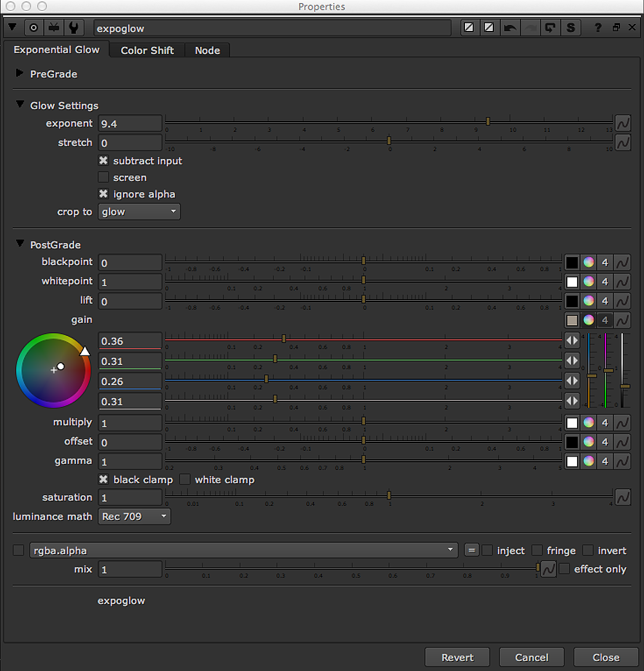Click the gain color swatch
644x671 pixels.
[x=572, y=319]
